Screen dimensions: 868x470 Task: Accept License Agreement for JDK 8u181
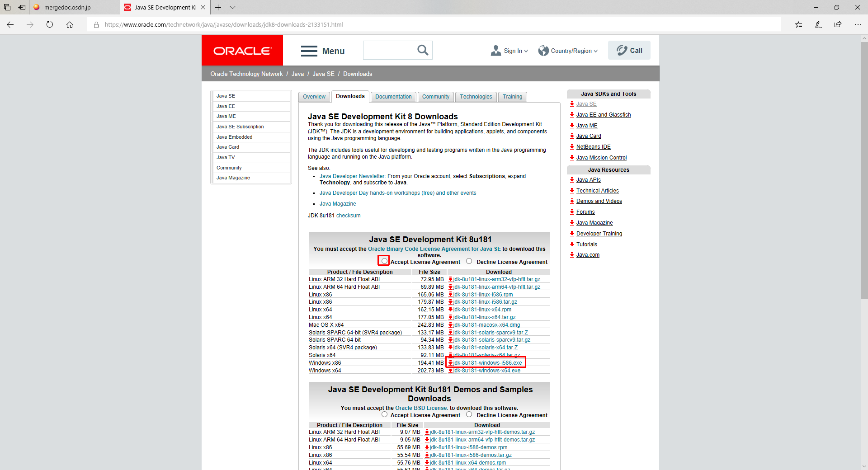[x=384, y=261]
